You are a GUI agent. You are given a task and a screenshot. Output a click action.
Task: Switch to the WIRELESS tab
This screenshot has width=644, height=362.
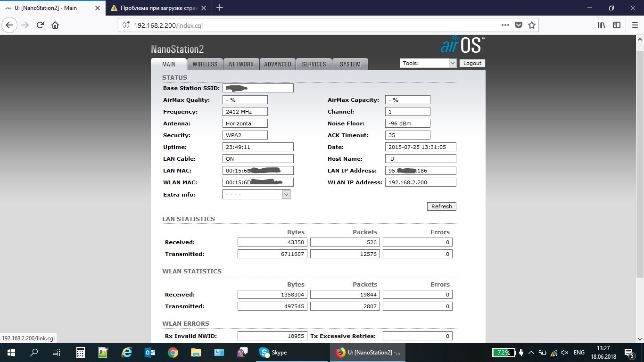point(205,64)
